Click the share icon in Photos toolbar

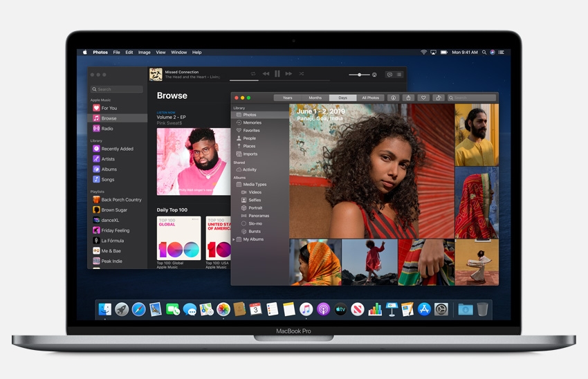tap(408, 98)
